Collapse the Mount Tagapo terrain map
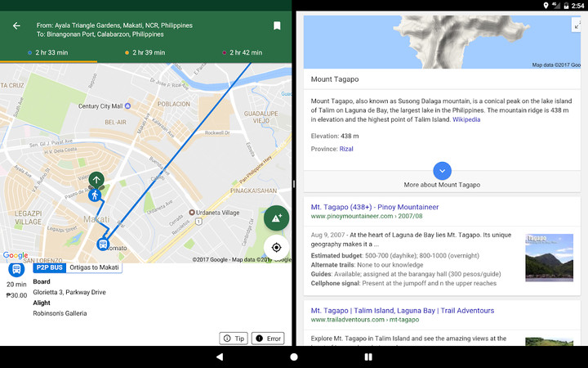 point(577,25)
